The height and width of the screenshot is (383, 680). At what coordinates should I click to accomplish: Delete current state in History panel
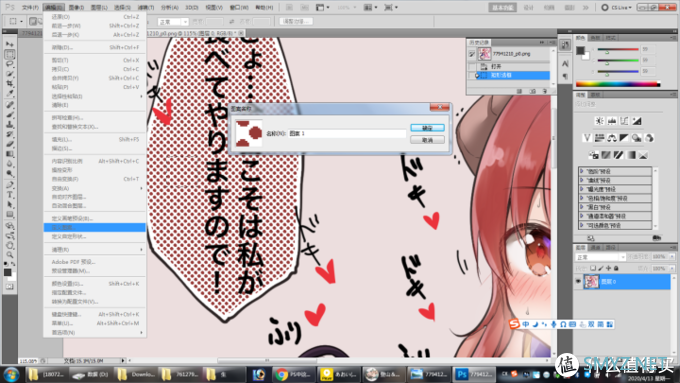point(545,91)
